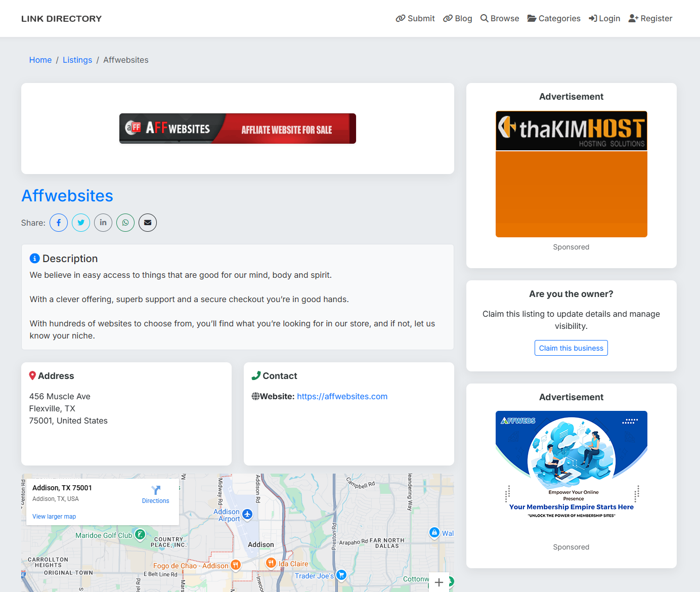Open the Submit page
The image size is (700, 592).
(415, 18)
